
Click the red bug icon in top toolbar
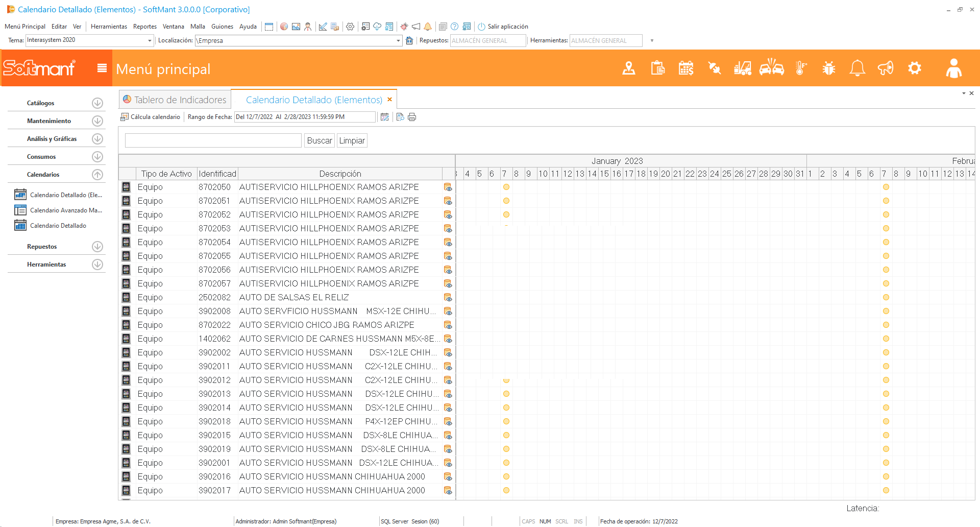(404, 27)
